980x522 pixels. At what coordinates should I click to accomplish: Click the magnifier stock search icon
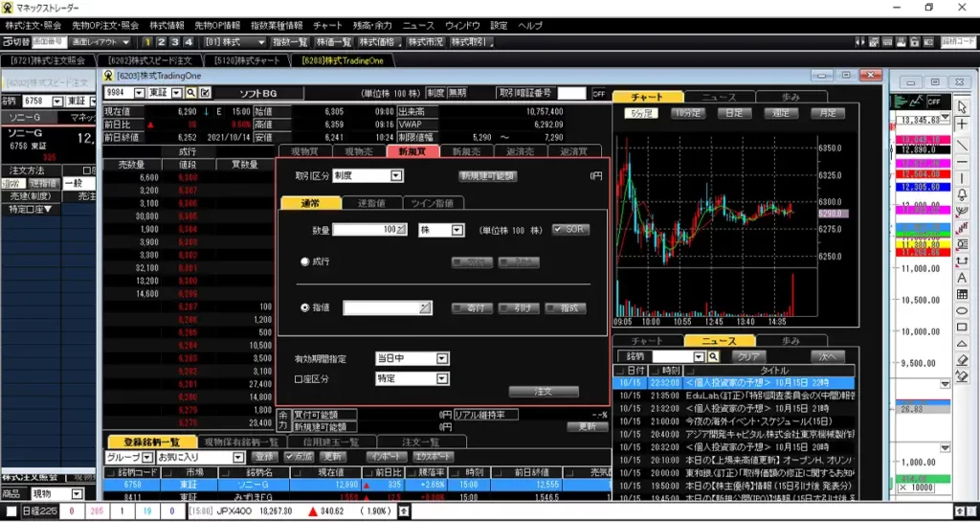191,92
